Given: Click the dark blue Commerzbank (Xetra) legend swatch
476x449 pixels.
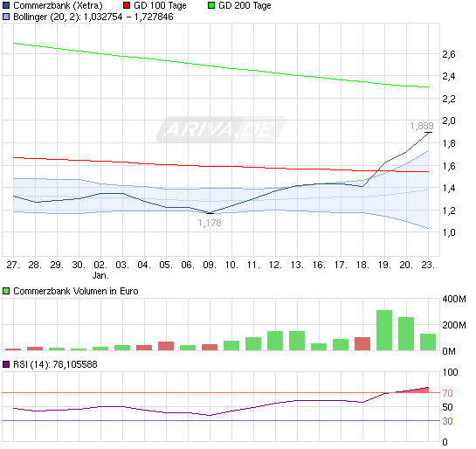Looking at the screenshot, I should [x=6, y=5].
